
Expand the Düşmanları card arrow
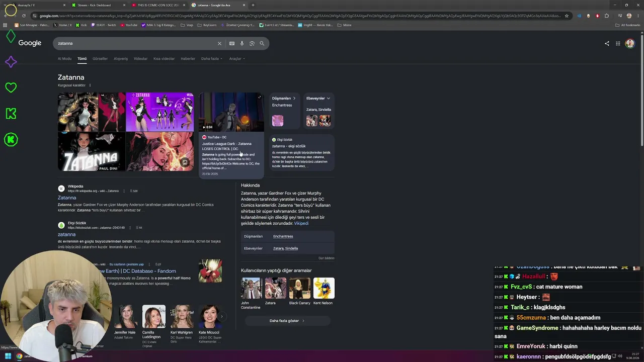tap(294, 98)
